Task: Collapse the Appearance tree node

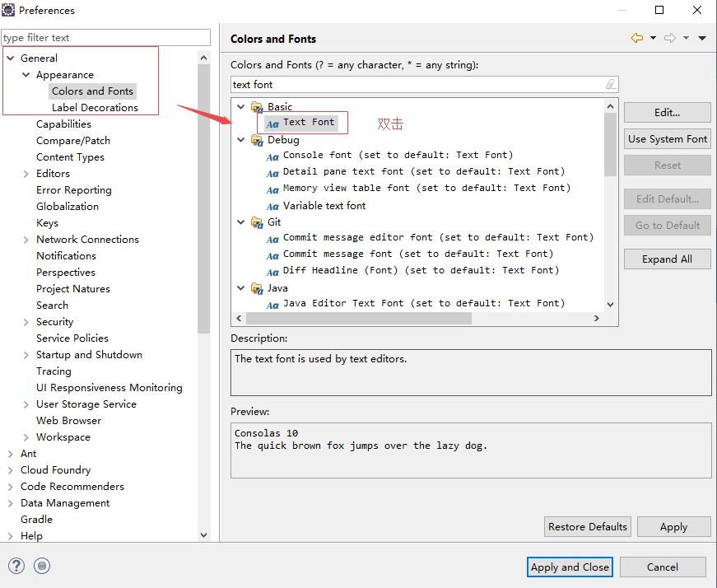Action: pyautogui.click(x=26, y=75)
